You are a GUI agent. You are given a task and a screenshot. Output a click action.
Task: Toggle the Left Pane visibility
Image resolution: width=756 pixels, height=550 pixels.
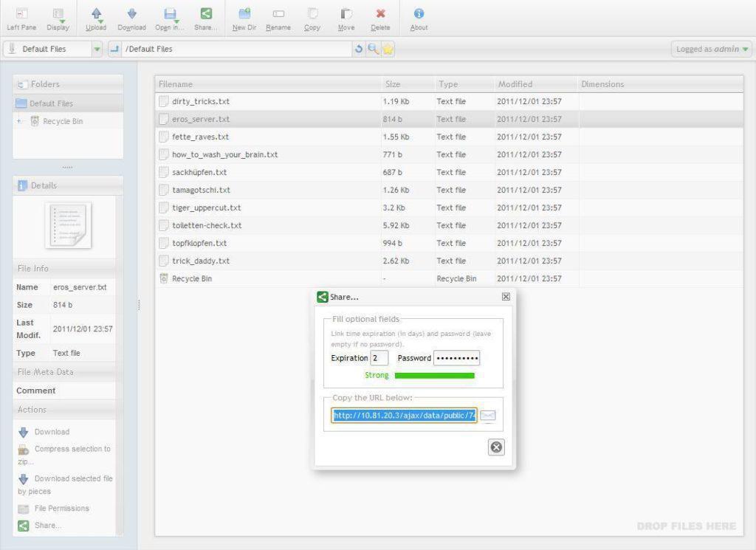pos(21,18)
